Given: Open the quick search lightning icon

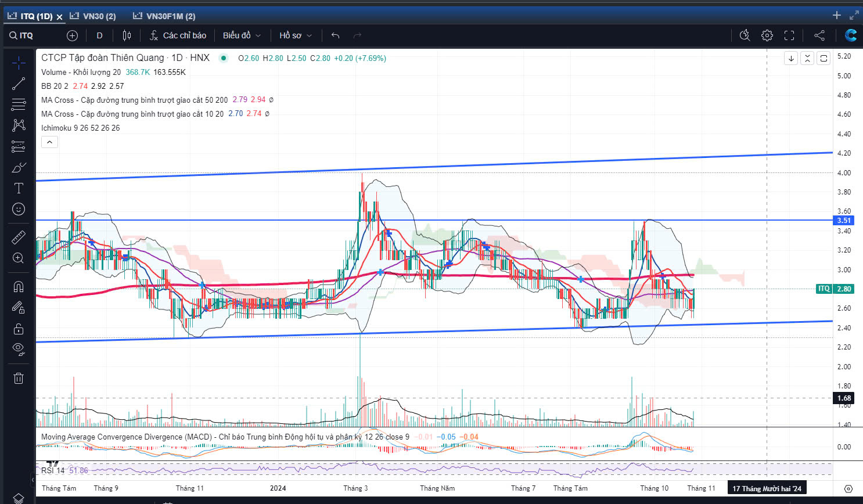Looking at the screenshot, I should pos(745,35).
